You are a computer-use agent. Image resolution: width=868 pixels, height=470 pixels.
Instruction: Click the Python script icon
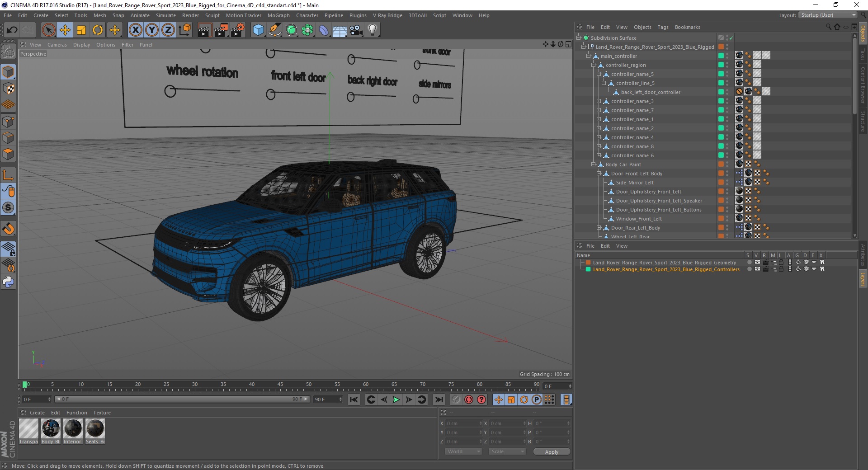(8, 282)
